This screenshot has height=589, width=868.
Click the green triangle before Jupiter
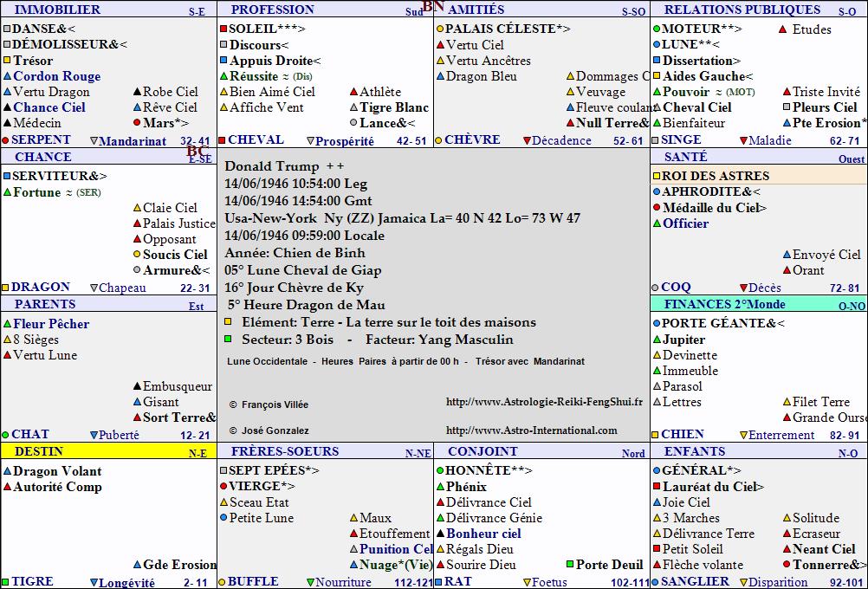point(657,340)
